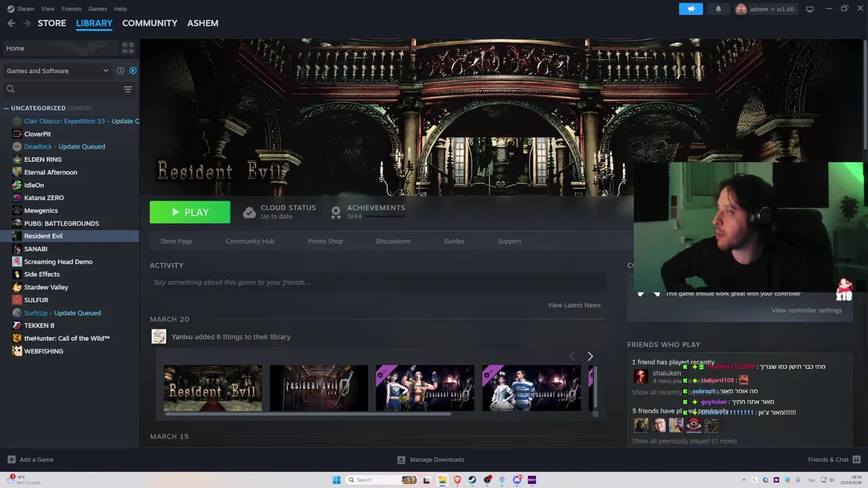Collapse the UNCATEGORIZED collection
The width and height of the screenshot is (868, 488).
(x=5, y=108)
